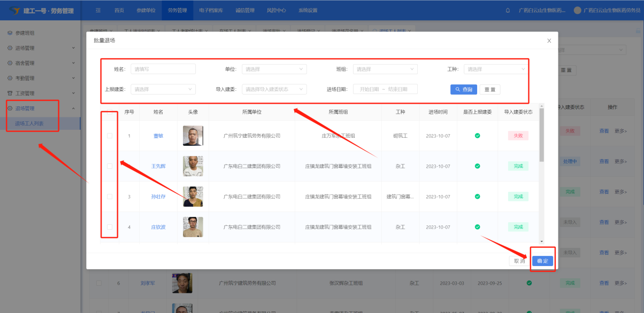
Task: Open the 导入建委 status dropdown
Action: point(274,89)
